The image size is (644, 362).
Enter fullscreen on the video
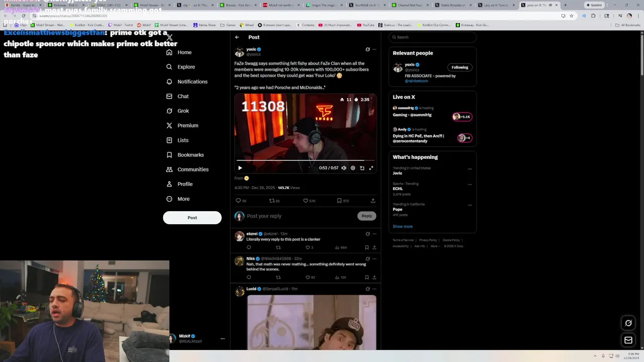(371, 168)
